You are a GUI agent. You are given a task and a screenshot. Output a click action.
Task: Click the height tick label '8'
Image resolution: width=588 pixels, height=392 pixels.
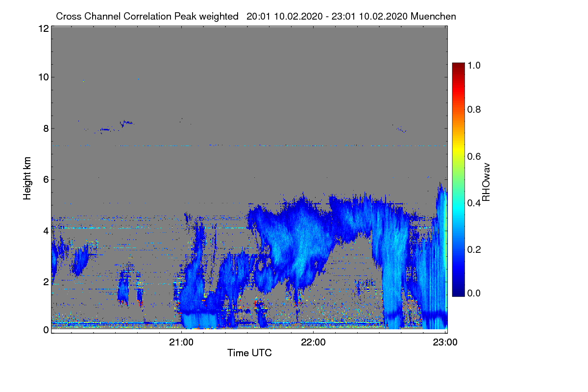[46, 128]
